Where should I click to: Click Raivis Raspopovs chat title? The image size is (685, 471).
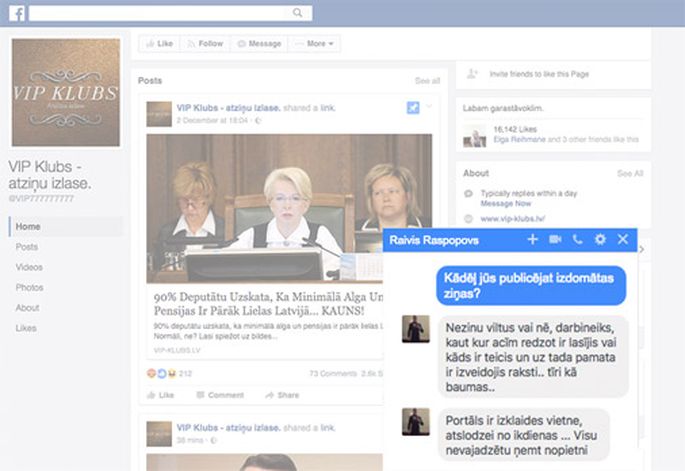[x=434, y=240]
